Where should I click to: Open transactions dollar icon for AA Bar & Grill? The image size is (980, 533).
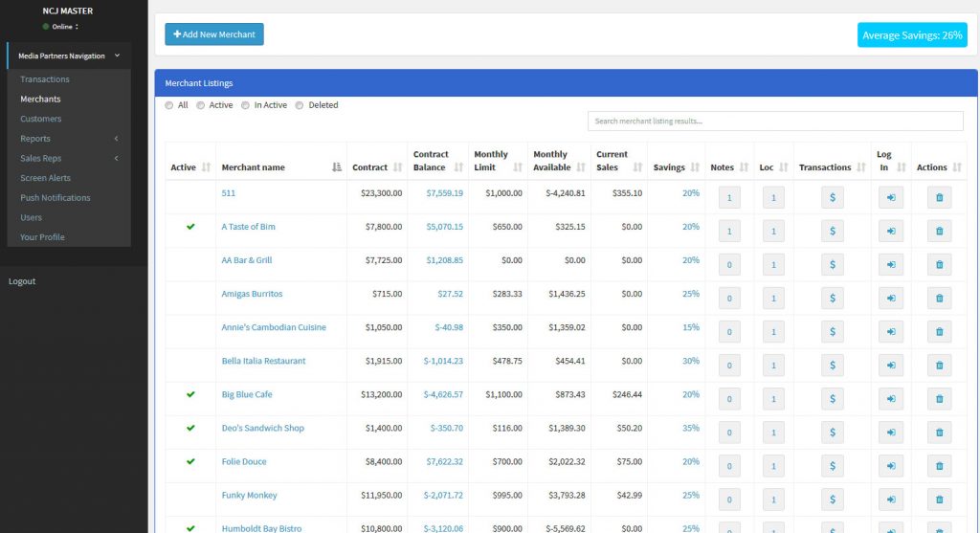click(x=832, y=265)
